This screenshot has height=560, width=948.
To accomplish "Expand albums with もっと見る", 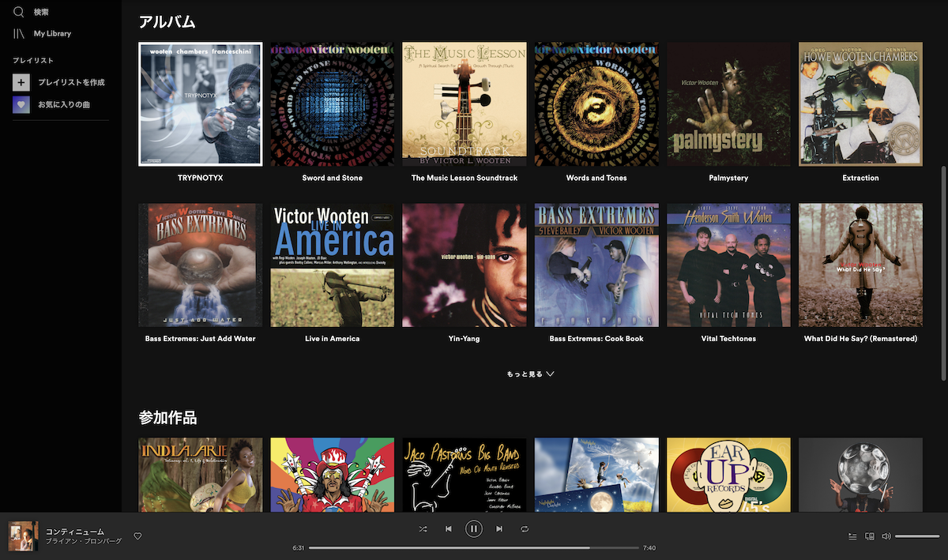I will coord(530,374).
